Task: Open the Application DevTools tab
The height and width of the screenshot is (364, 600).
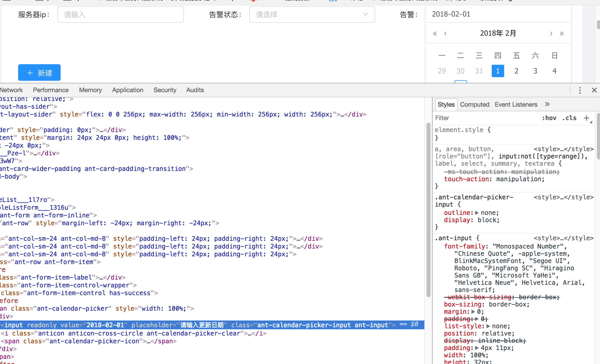Action: [x=127, y=90]
